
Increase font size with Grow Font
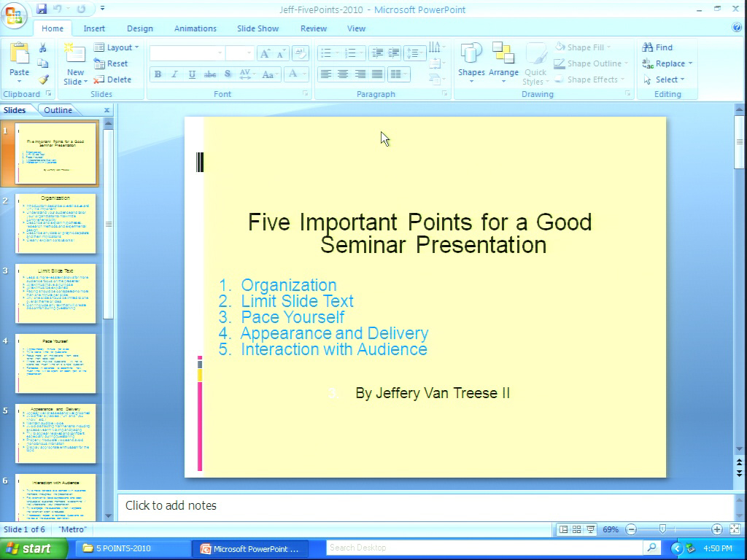265,53
